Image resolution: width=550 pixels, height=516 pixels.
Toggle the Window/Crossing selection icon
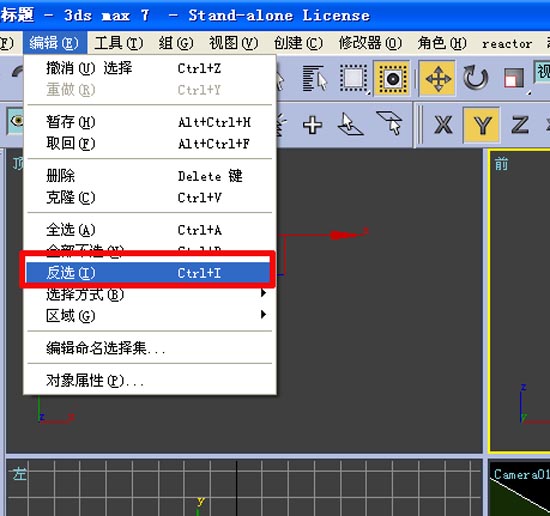(x=392, y=78)
